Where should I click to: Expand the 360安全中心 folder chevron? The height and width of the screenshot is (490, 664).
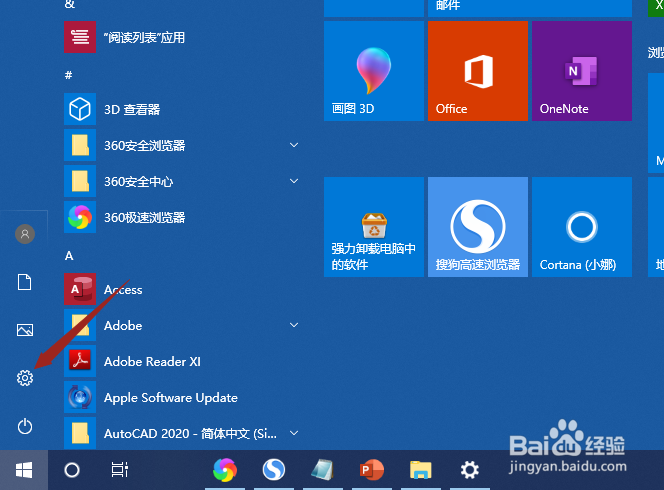click(x=294, y=181)
